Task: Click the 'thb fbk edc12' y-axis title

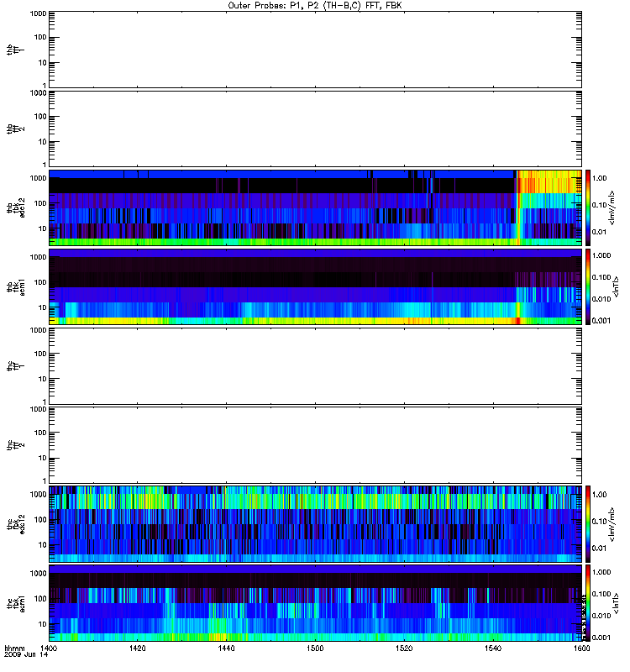Action: (16, 207)
